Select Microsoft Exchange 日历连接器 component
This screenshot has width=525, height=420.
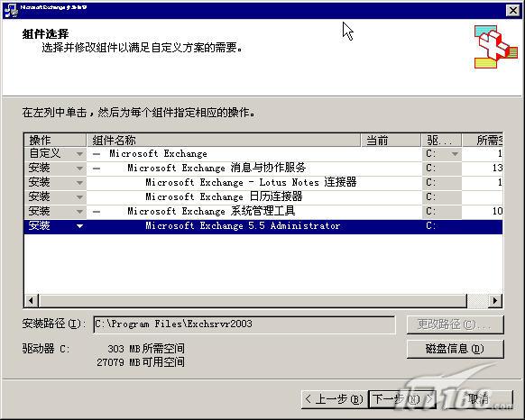(224, 196)
